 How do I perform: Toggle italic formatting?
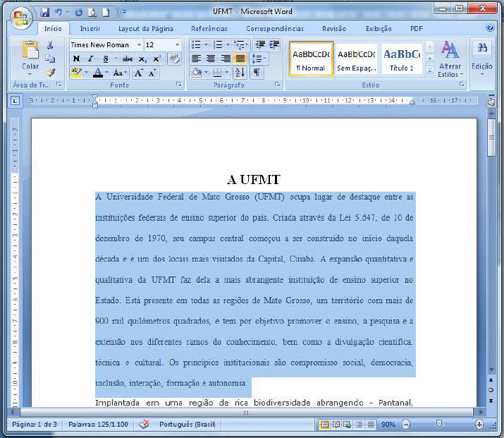91,59
